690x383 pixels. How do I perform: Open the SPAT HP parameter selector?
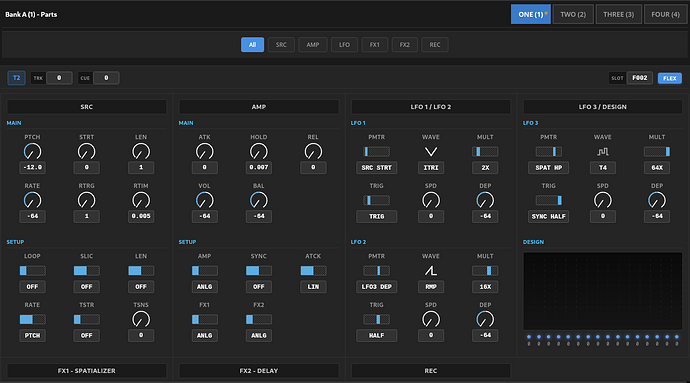tap(548, 168)
